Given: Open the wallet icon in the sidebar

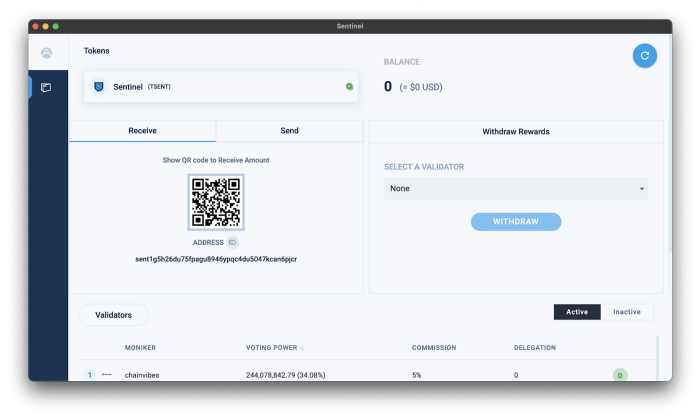Looking at the screenshot, I should [46, 87].
